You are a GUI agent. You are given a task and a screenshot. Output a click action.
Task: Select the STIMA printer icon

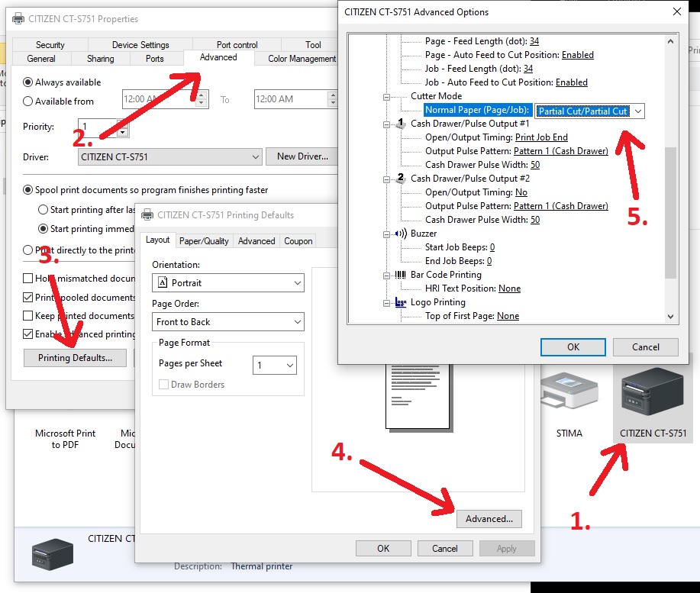point(569,392)
